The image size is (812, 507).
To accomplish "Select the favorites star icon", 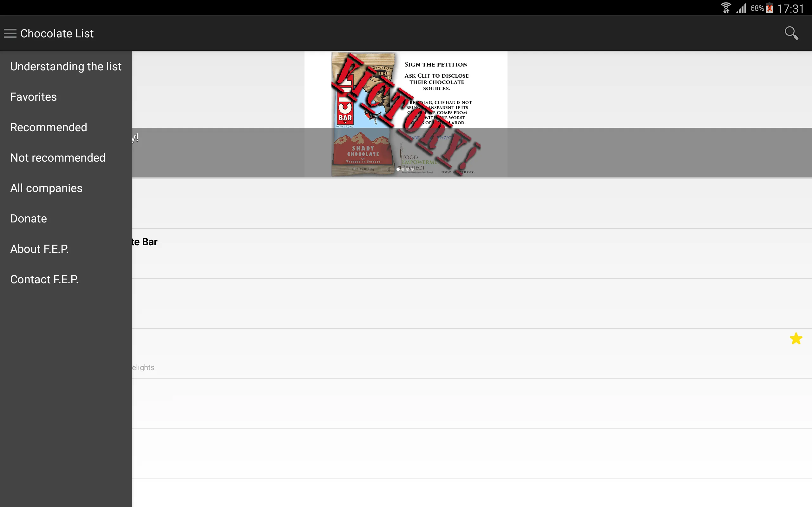I will pyautogui.click(x=796, y=338).
